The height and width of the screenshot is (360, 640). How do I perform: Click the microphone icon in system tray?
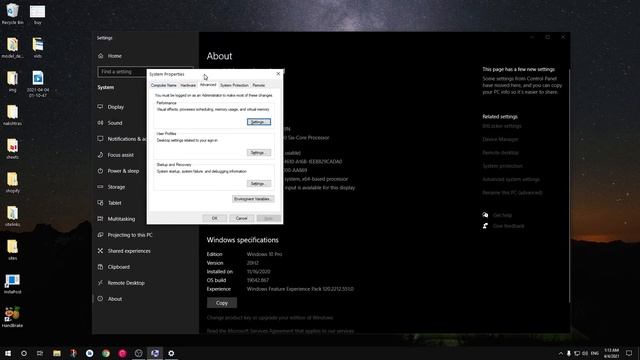[x=569, y=353]
